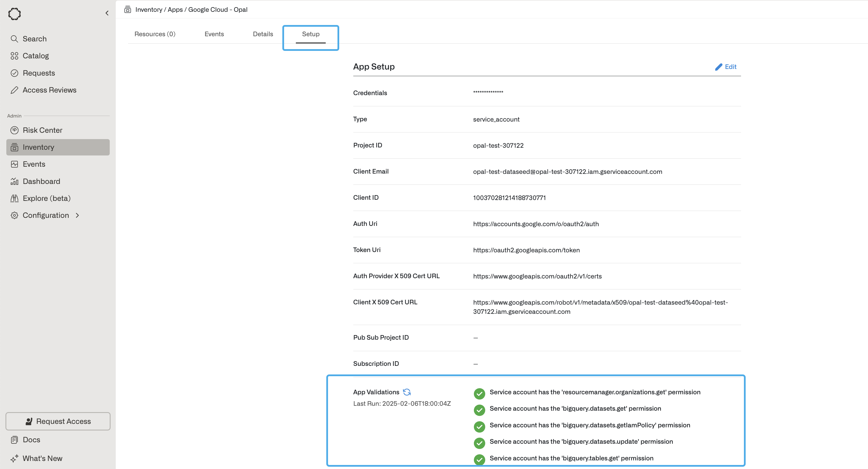Switch to the Resources (0) tab
This screenshot has width=868, height=469.
coord(155,34)
